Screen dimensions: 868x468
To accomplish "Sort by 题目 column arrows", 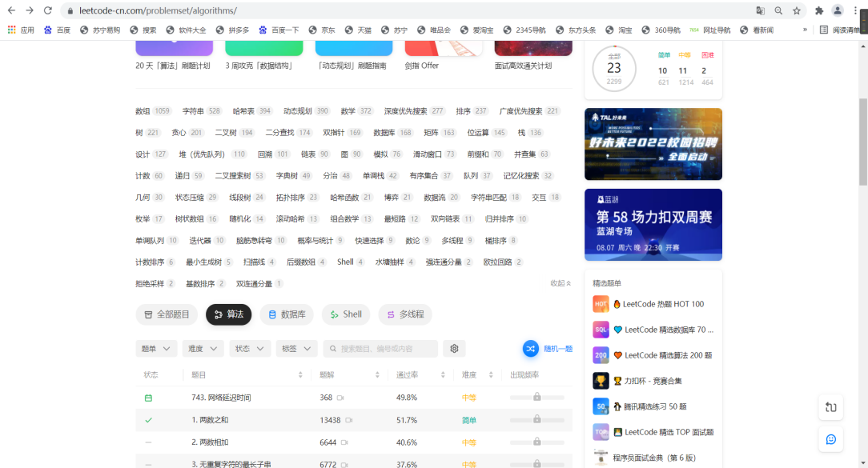I will click(300, 375).
